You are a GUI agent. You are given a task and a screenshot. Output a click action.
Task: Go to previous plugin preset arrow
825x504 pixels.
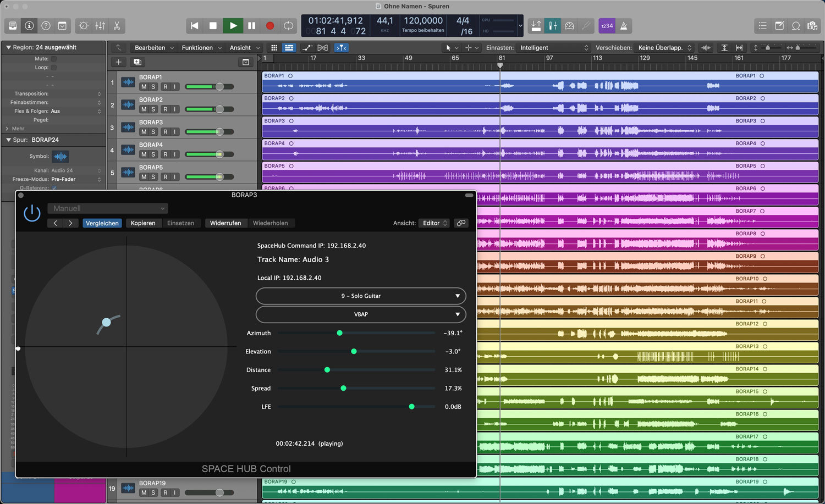point(55,223)
